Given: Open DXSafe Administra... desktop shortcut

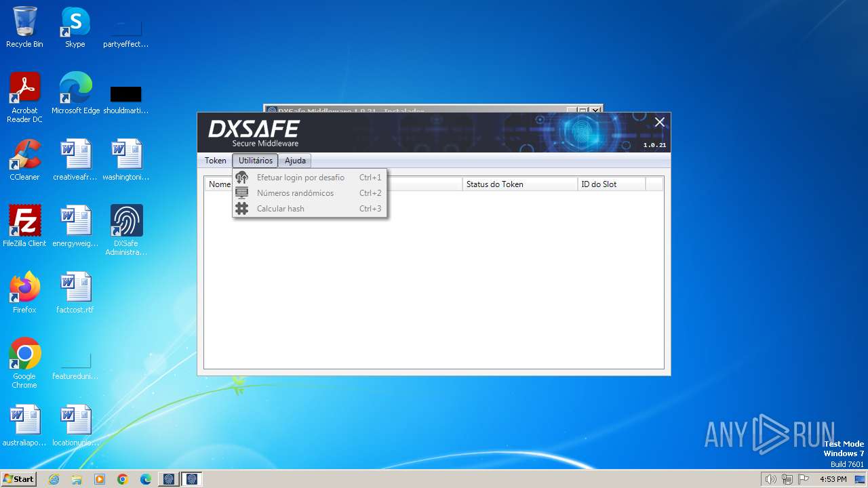Looking at the screenshot, I should coord(126,230).
